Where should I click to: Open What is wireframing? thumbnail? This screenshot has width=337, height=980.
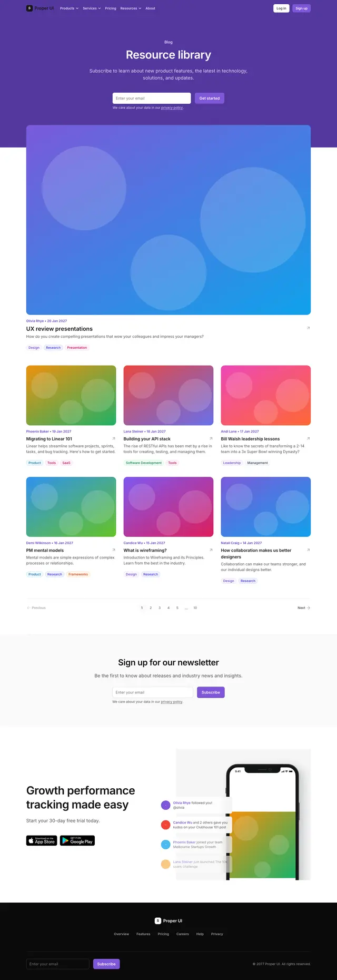168,507
